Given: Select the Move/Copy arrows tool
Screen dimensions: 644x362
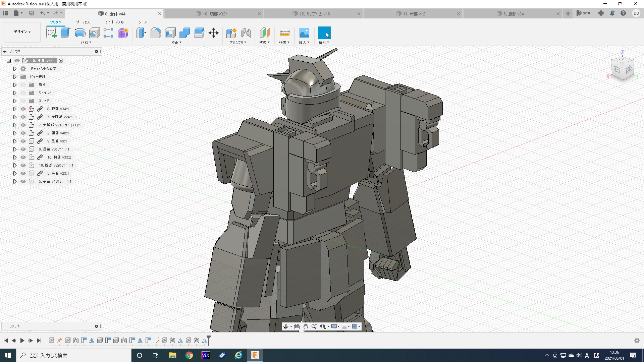Looking at the screenshot, I should point(213,33).
